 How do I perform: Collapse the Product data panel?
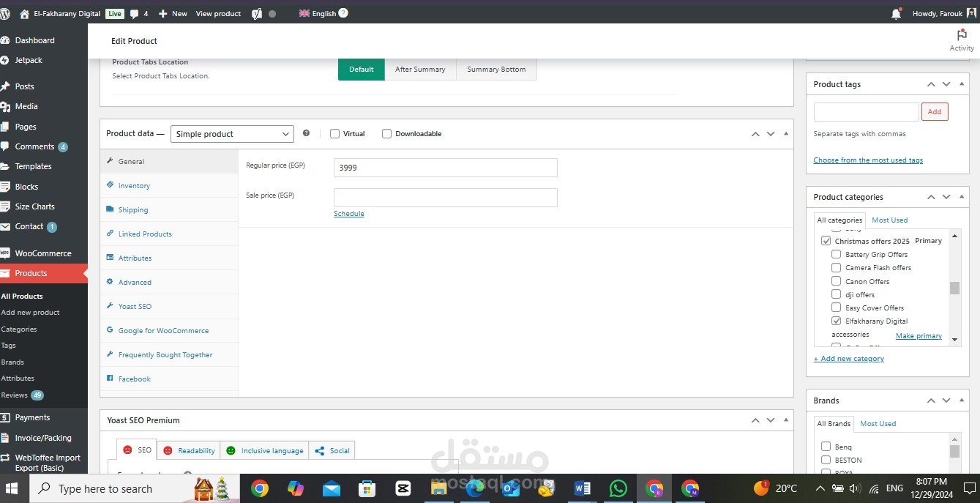point(786,133)
